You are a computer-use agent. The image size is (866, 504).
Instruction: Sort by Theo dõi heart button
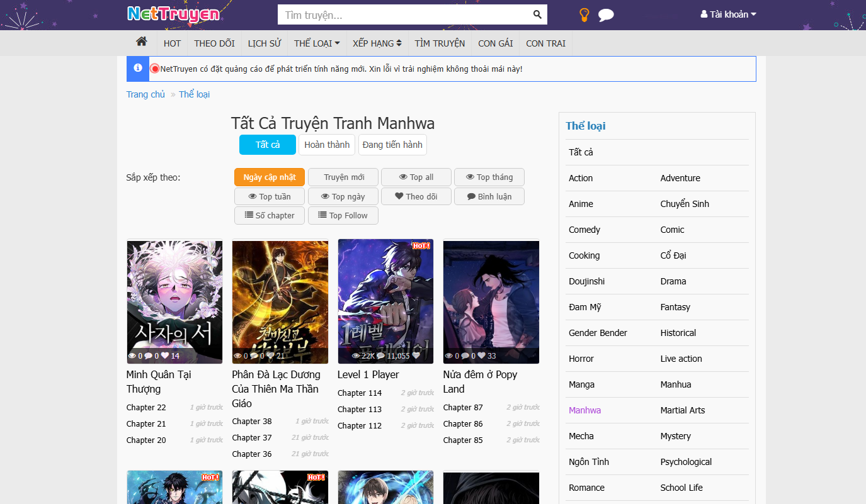416,196
